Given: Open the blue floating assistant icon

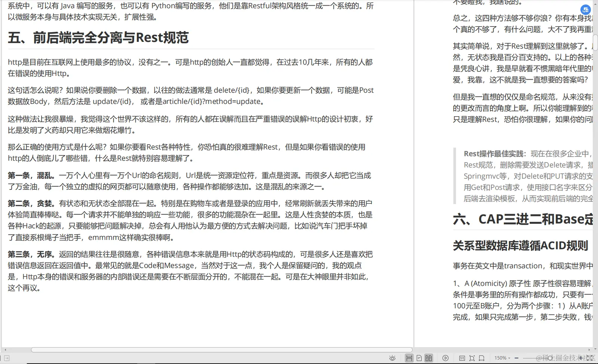Looking at the screenshot, I should (585, 10).
